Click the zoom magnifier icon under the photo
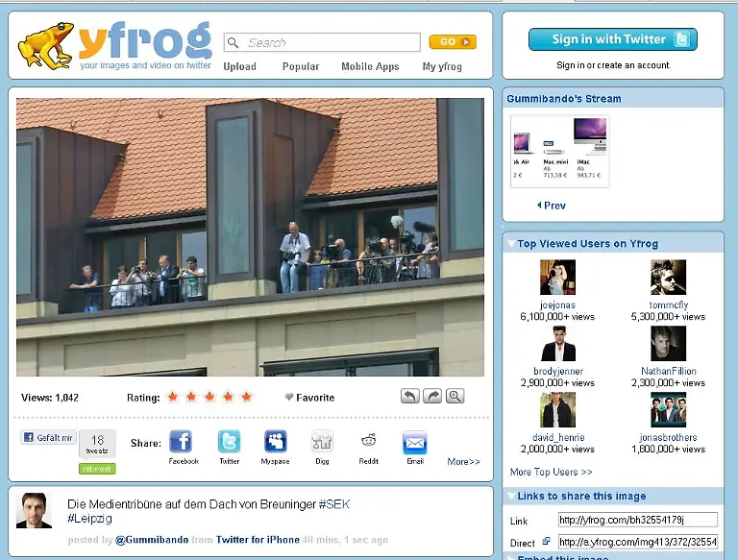Viewport: 738px width, 560px height. [x=455, y=397]
